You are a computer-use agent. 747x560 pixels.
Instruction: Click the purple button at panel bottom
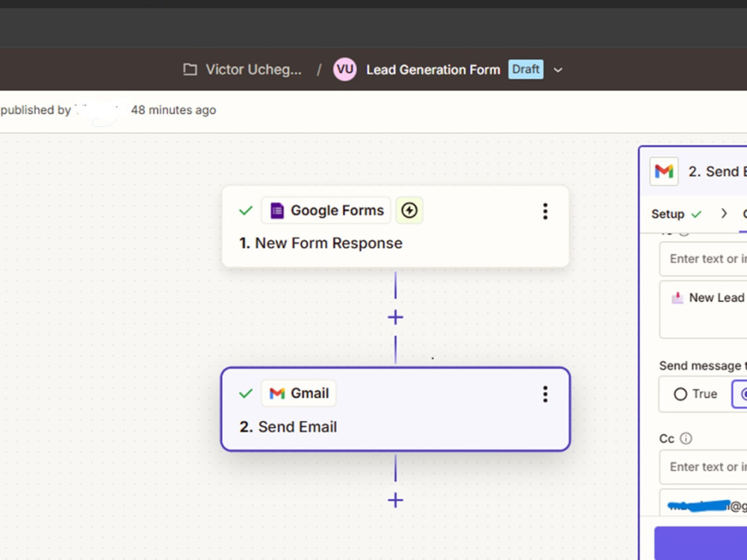701,543
